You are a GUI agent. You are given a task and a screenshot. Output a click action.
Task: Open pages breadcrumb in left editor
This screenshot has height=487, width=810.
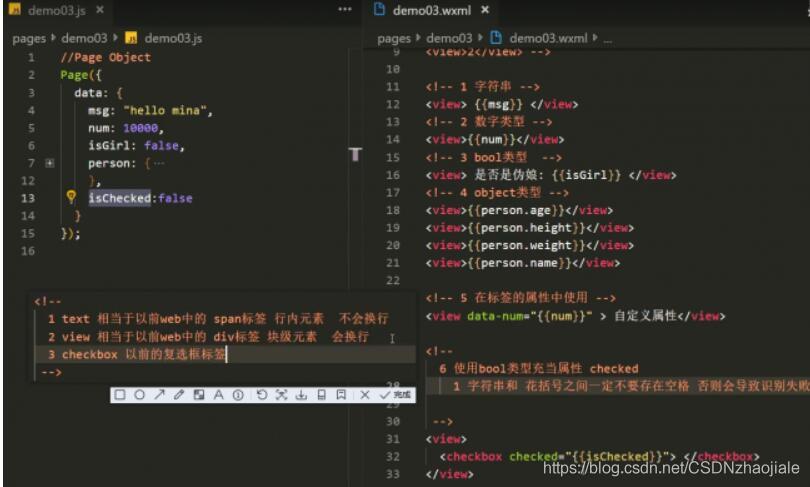29,38
